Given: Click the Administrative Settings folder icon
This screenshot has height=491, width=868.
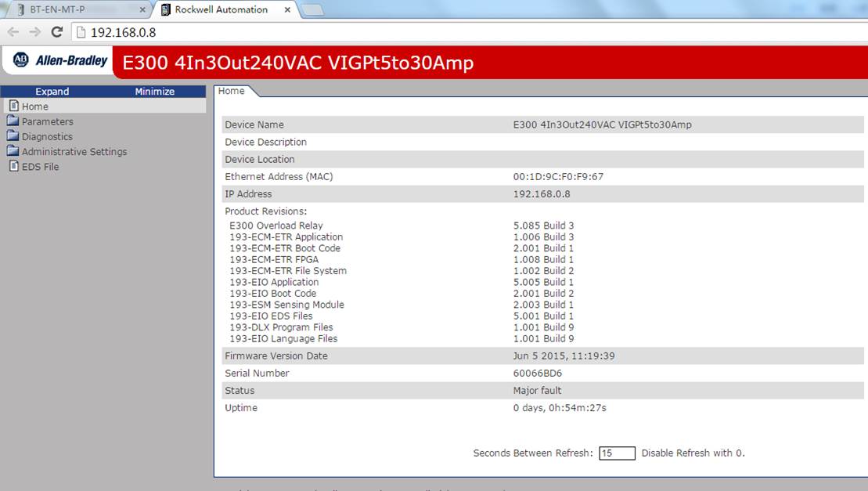Looking at the screenshot, I should pyautogui.click(x=13, y=150).
